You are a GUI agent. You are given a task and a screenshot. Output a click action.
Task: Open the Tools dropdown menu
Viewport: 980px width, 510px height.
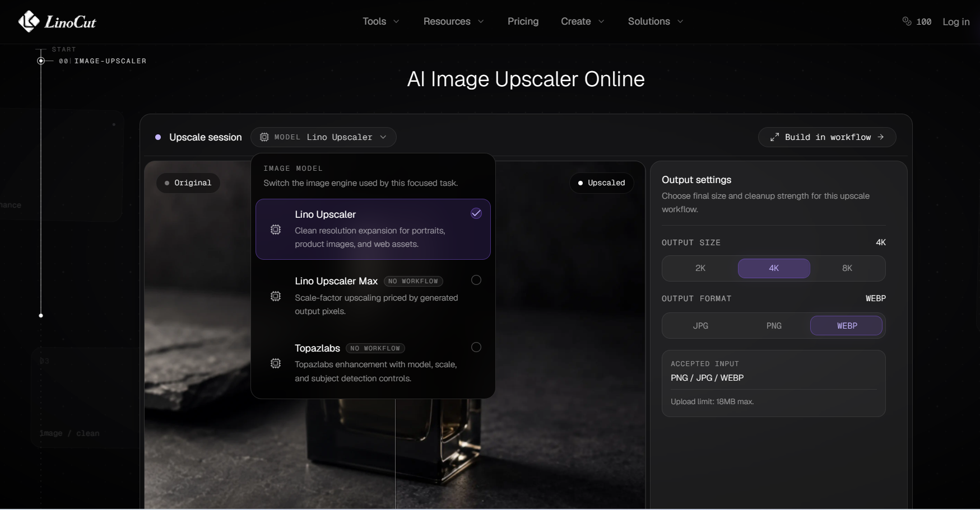(381, 21)
